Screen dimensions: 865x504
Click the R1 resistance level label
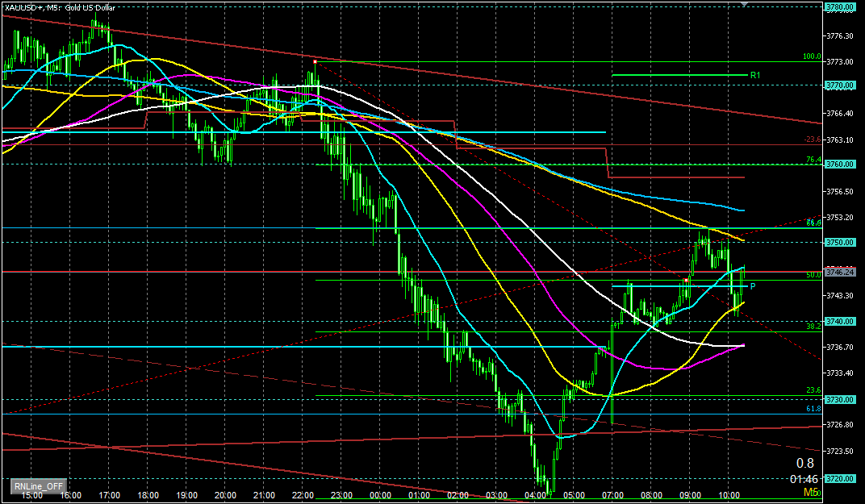[x=755, y=75]
